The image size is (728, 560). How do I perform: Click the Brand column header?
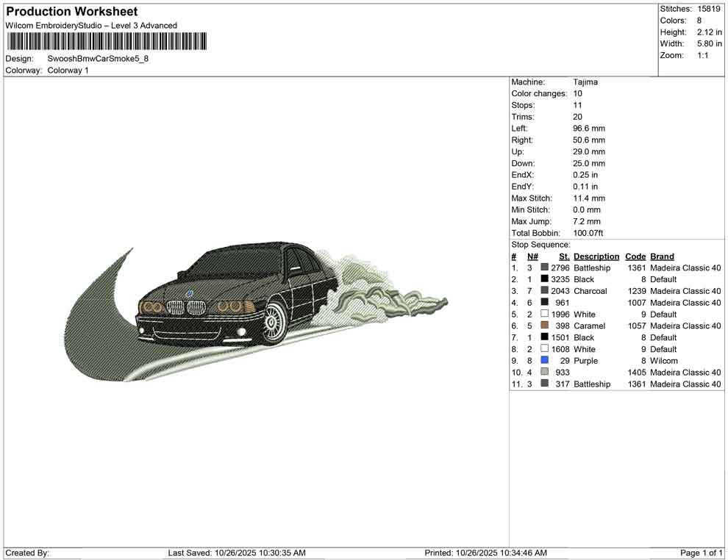(662, 256)
